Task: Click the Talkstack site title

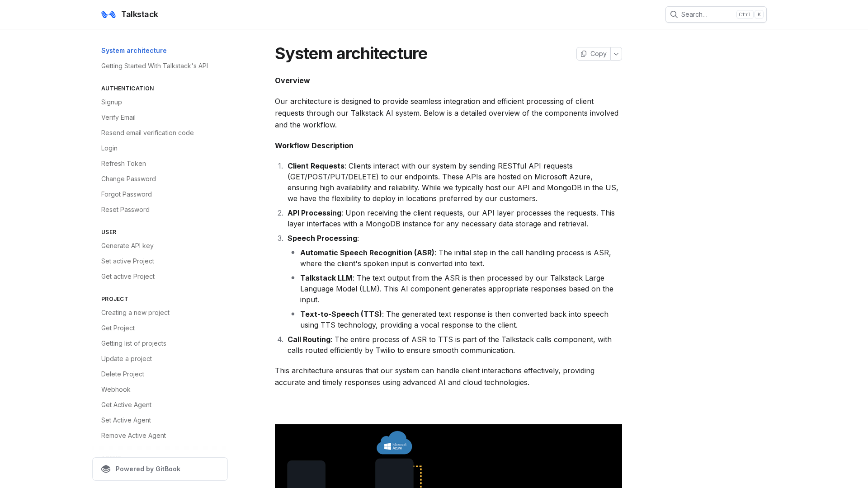Action: 140,14
